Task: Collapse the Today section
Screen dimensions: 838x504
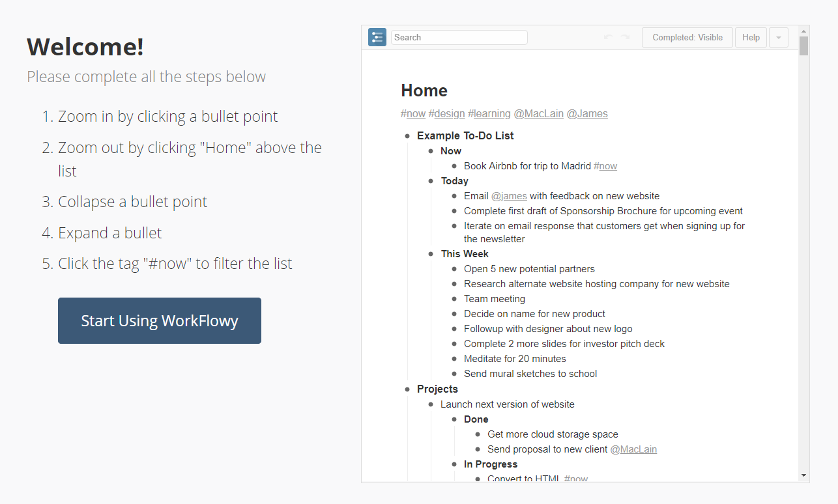Action: tap(420, 180)
